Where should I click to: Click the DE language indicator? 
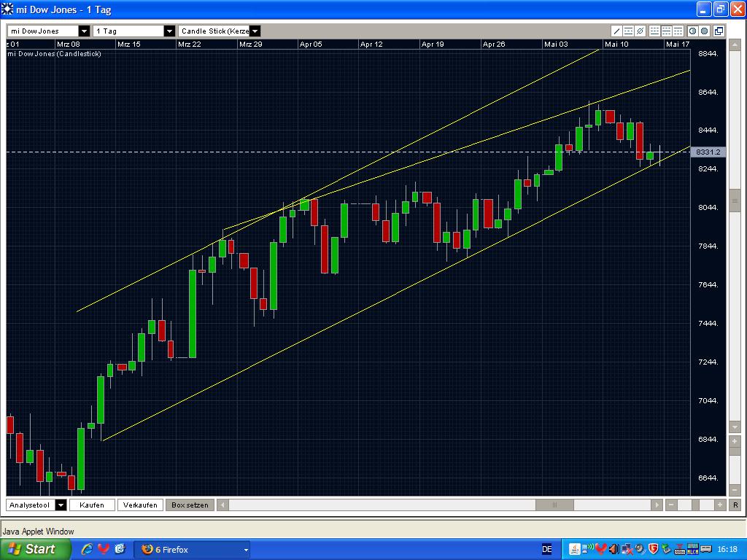click(547, 550)
